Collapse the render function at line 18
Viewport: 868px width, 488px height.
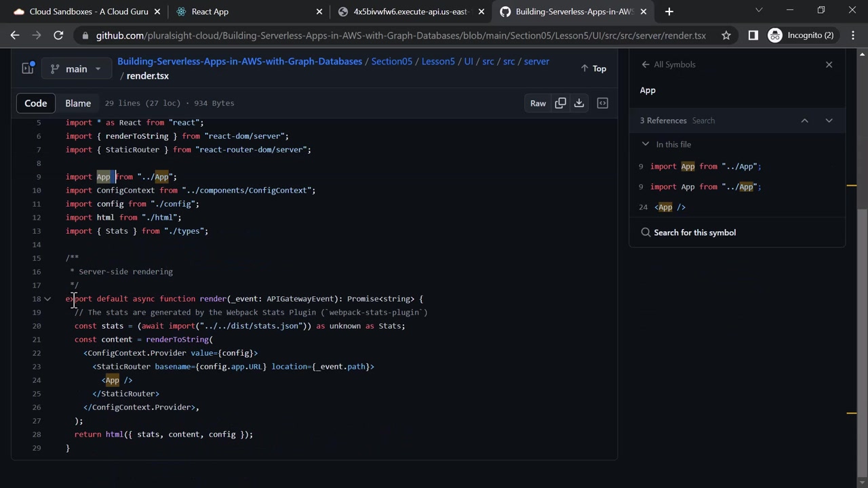click(47, 299)
